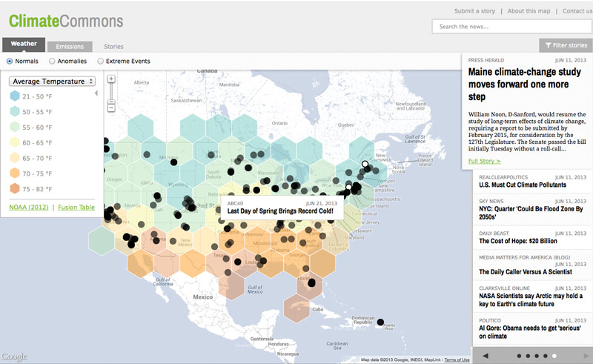593x364 pixels.
Task: Click the map zoom slider handle
Action: point(110,102)
